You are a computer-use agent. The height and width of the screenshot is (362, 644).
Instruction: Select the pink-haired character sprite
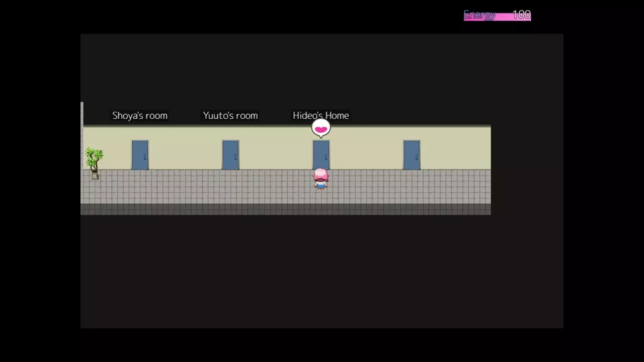tap(320, 178)
